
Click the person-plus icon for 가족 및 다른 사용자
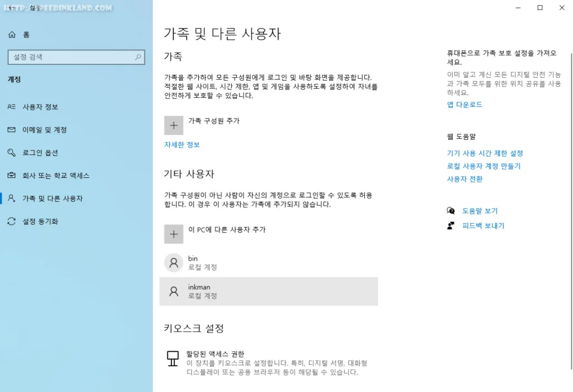[x=11, y=199]
